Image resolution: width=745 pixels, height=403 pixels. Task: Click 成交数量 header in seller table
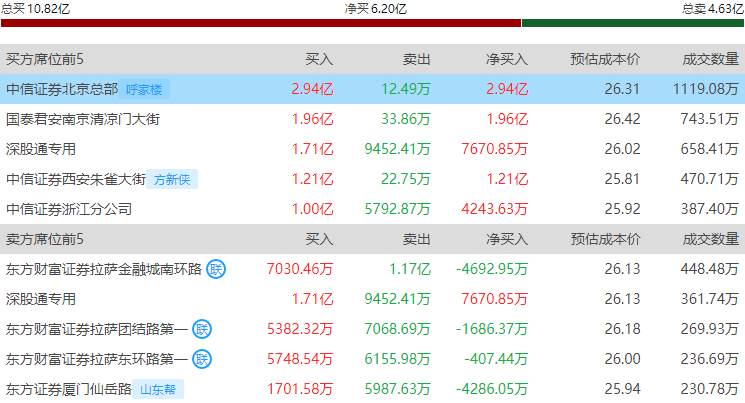pyautogui.click(x=710, y=239)
